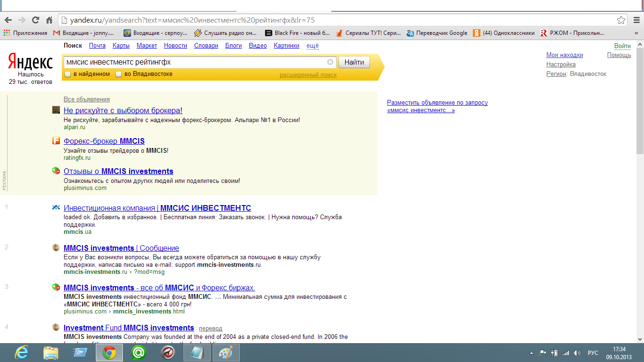Click the Alpari ad favicon
The width and height of the screenshot is (644, 362).
[56, 110]
